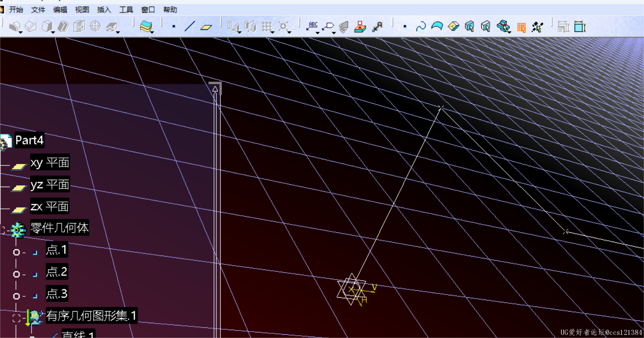
Task: Select the Line tool in the toolbar
Action: [x=189, y=26]
